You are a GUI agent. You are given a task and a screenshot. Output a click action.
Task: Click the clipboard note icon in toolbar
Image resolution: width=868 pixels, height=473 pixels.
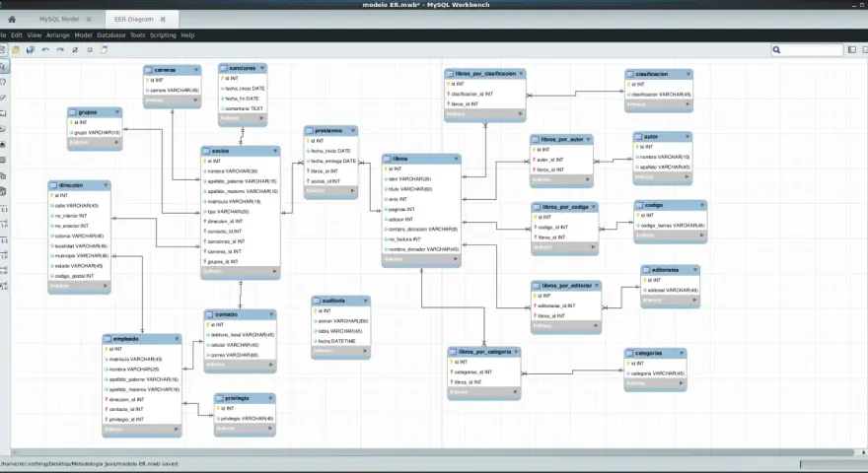[104, 50]
